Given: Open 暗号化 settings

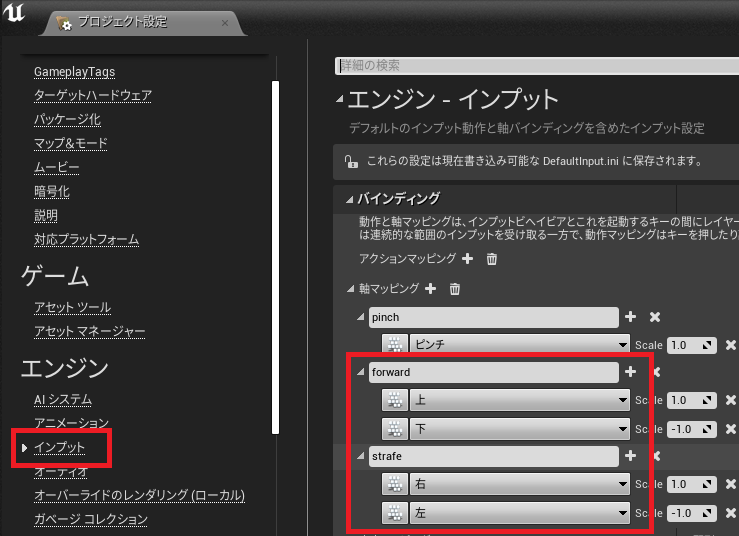Looking at the screenshot, I should (52, 192).
